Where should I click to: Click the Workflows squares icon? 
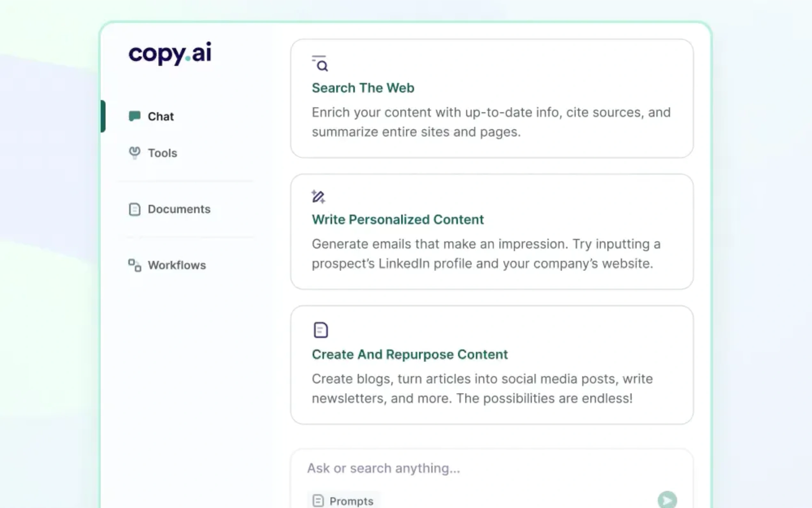pyautogui.click(x=135, y=265)
